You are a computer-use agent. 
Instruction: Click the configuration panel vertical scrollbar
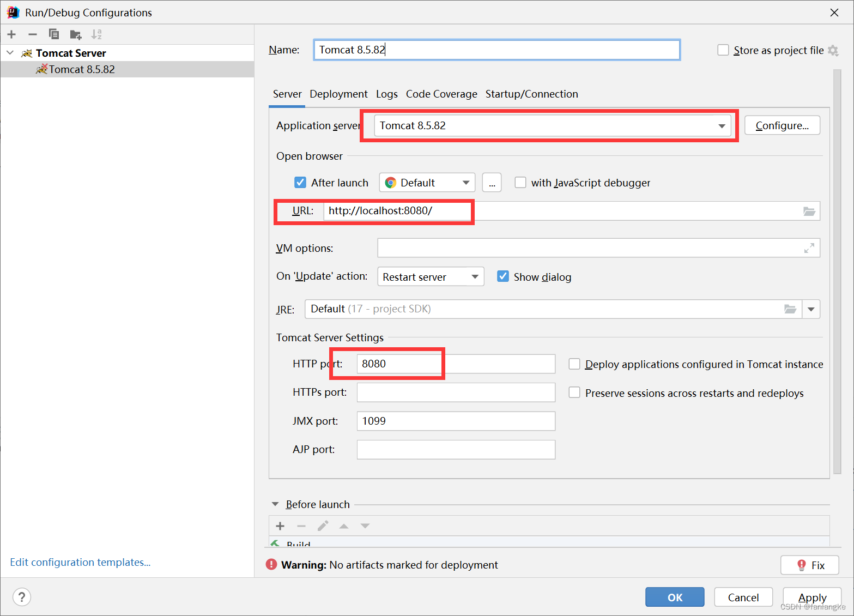point(838,273)
